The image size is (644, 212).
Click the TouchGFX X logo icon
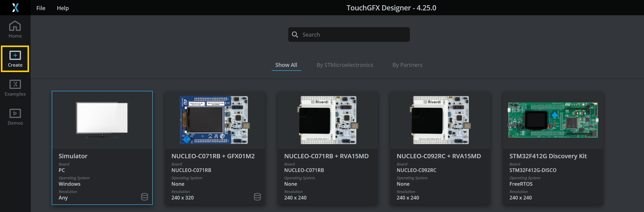tap(15, 8)
